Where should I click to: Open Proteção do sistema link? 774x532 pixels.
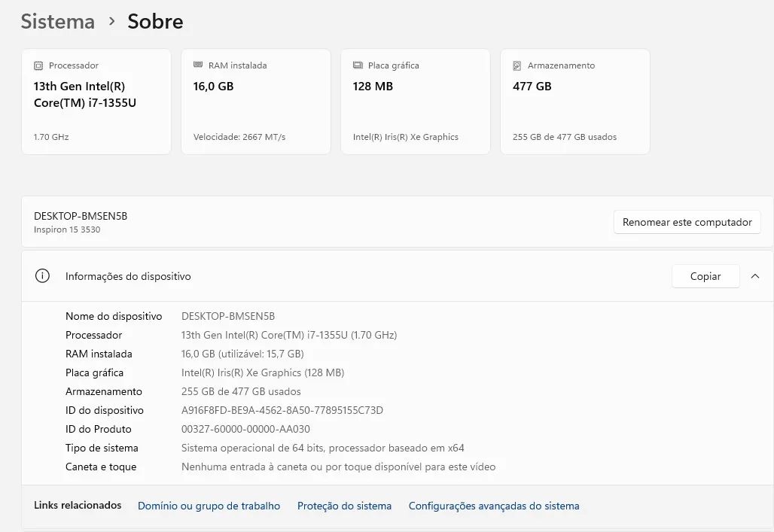point(344,506)
